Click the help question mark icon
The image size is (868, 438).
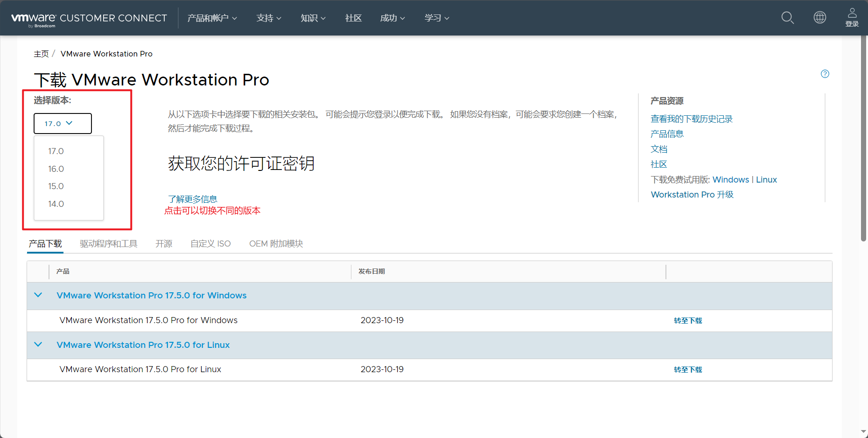(x=825, y=74)
